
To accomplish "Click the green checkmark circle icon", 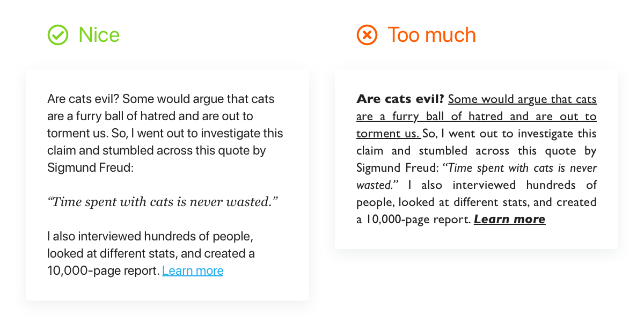I will point(58,35).
